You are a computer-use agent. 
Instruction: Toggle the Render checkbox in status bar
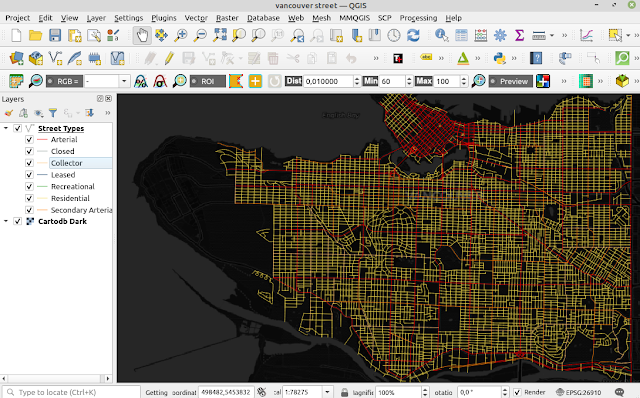coord(517,392)
